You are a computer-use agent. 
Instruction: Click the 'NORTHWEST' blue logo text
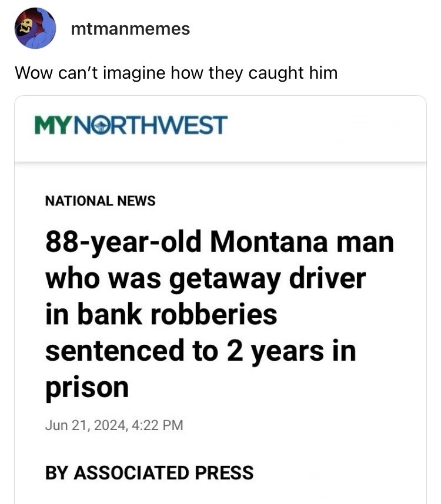pyautogui.click(x=151, y=125)
